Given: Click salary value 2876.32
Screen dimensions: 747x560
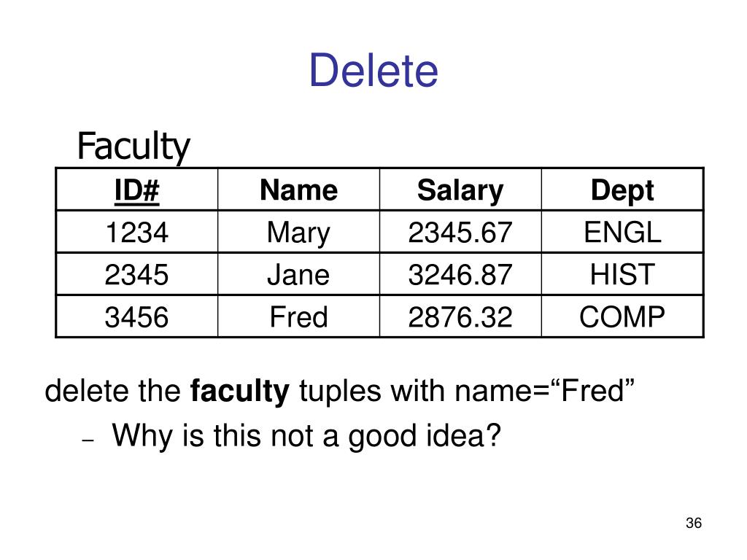Looking at the screenshot, I should pos(460,317).
